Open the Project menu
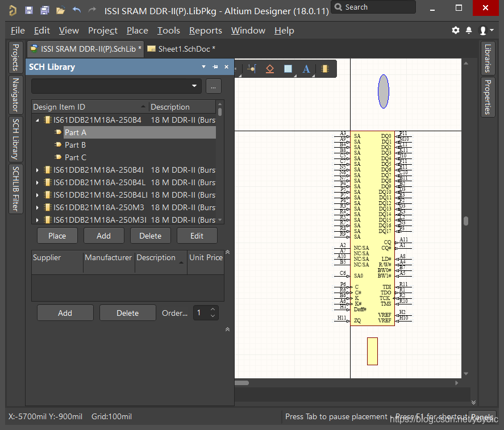 103,31
